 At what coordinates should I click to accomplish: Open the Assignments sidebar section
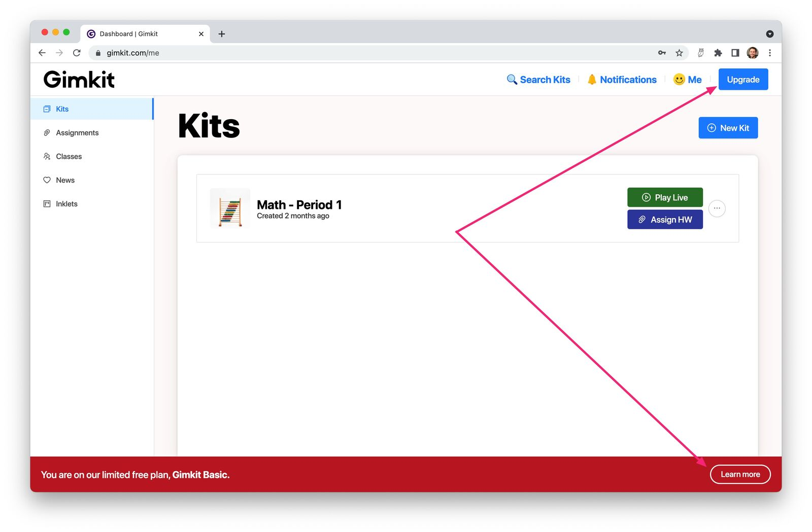91,133
